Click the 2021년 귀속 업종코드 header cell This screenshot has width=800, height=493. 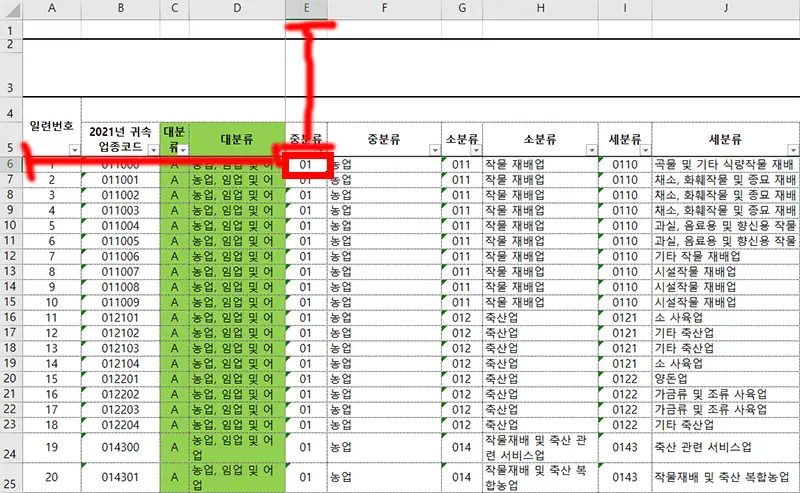tap(120, 139)
